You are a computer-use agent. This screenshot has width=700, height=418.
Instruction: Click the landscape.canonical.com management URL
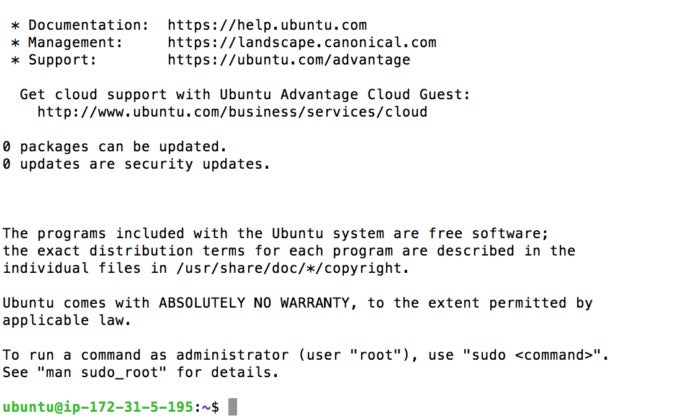tap(302, 42)
